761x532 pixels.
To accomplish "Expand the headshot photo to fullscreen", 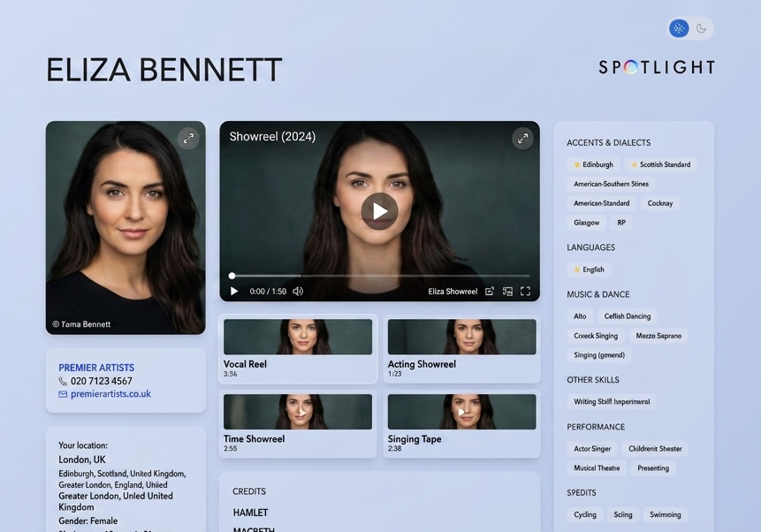I will click(x=187, y=138).
